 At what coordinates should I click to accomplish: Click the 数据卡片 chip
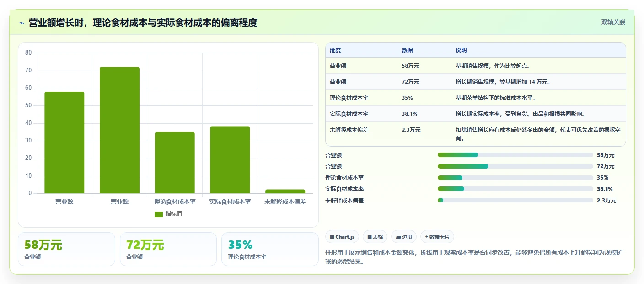click(x=437, y=237)
